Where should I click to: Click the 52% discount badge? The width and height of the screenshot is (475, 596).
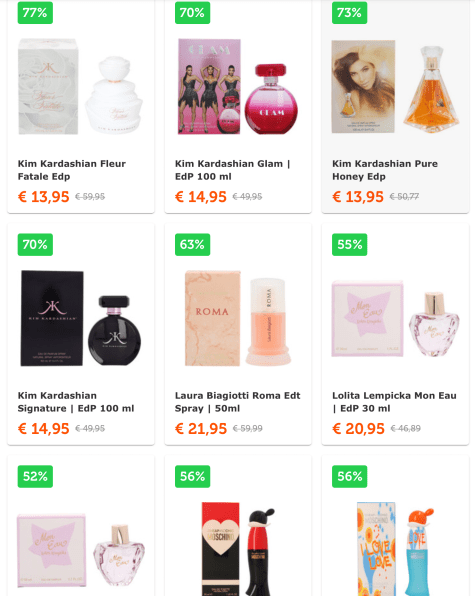pyautogui.click(x=35, y=476)
